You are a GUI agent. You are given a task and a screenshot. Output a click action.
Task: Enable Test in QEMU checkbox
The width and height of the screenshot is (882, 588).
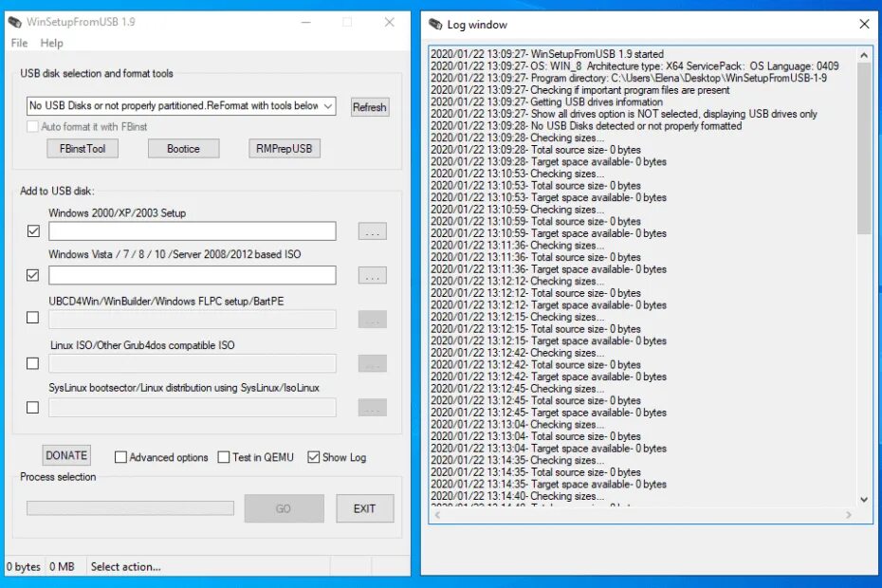click(x=223, y=457)
